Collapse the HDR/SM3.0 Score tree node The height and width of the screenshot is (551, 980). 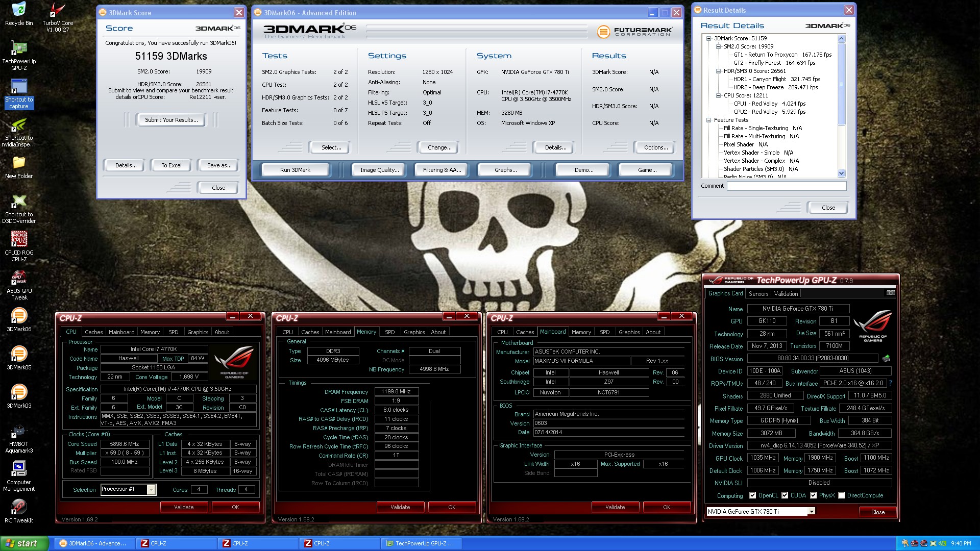718,71
